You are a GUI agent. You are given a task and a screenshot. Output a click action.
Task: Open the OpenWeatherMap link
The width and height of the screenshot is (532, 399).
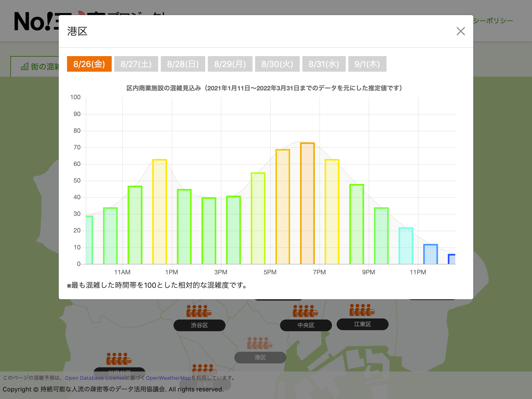pos(168,378)
